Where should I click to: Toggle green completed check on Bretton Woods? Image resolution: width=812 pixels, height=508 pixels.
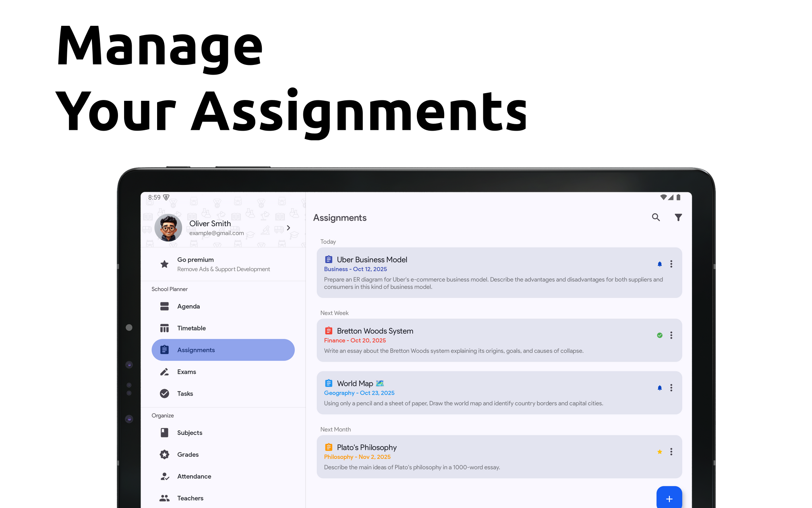click(660, 335)
